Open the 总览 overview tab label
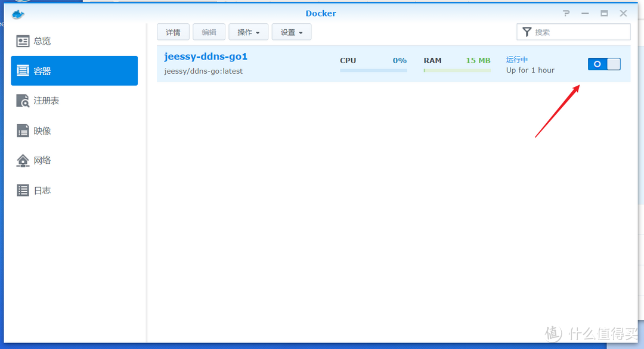644x349 pixels. [x=42, y=41]
